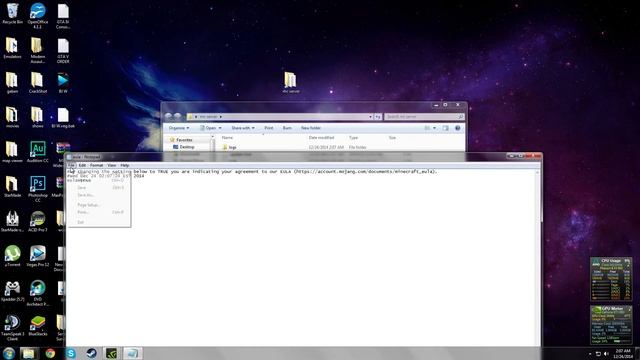Choose Page Setup in the File menu
640x360 pixels.
99,205
